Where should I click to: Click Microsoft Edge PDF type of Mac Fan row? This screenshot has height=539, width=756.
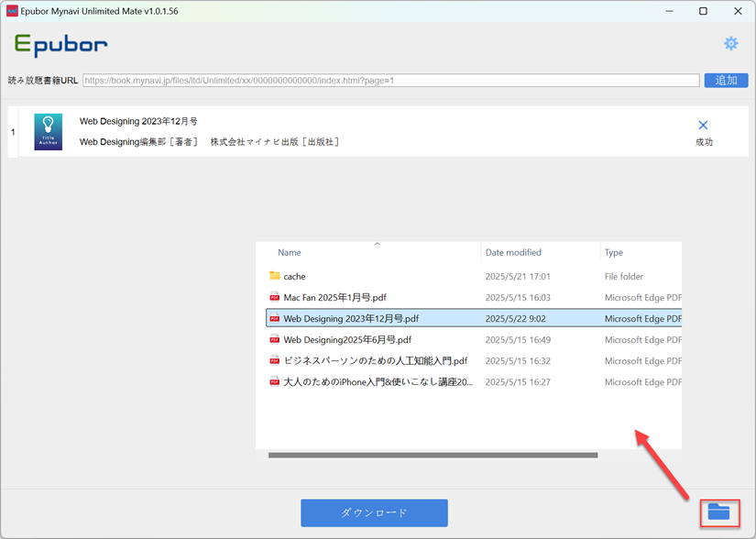click(642, 298)
